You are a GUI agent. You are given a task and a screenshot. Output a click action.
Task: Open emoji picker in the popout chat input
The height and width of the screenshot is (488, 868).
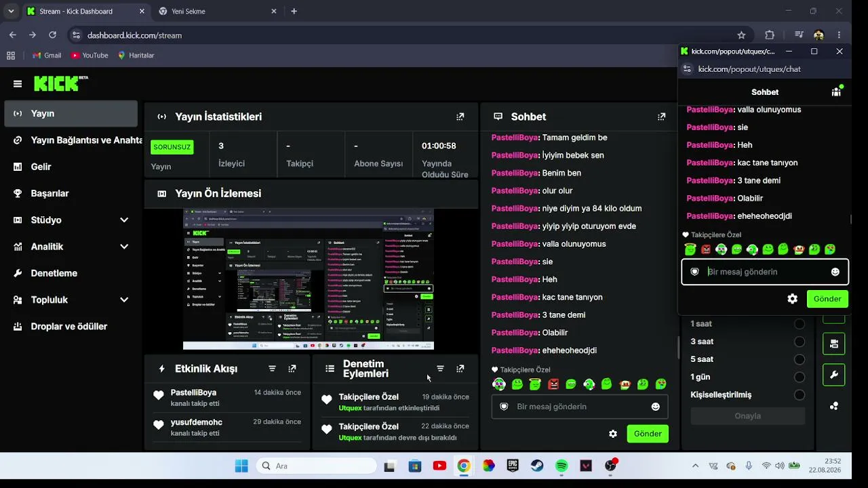835,272
